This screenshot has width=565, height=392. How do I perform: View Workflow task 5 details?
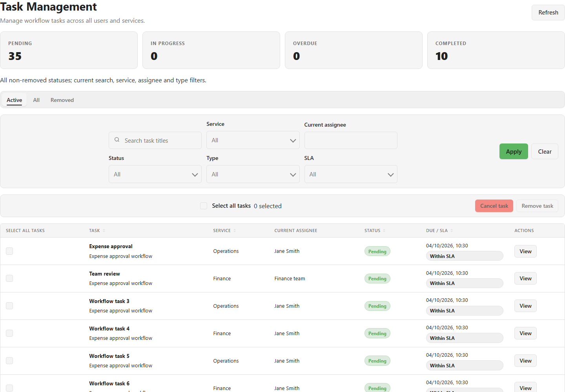[x=525, y=361]
